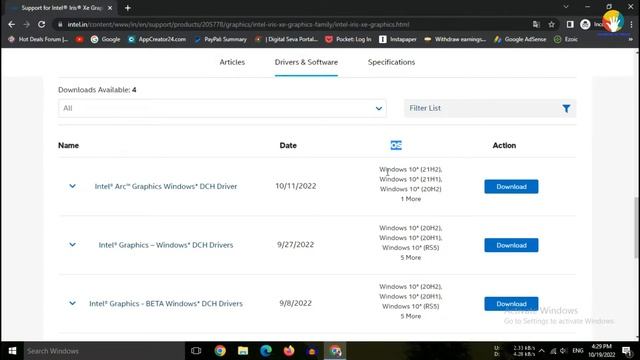
Task: Sort by the Name column header
Action: (69, 145)
